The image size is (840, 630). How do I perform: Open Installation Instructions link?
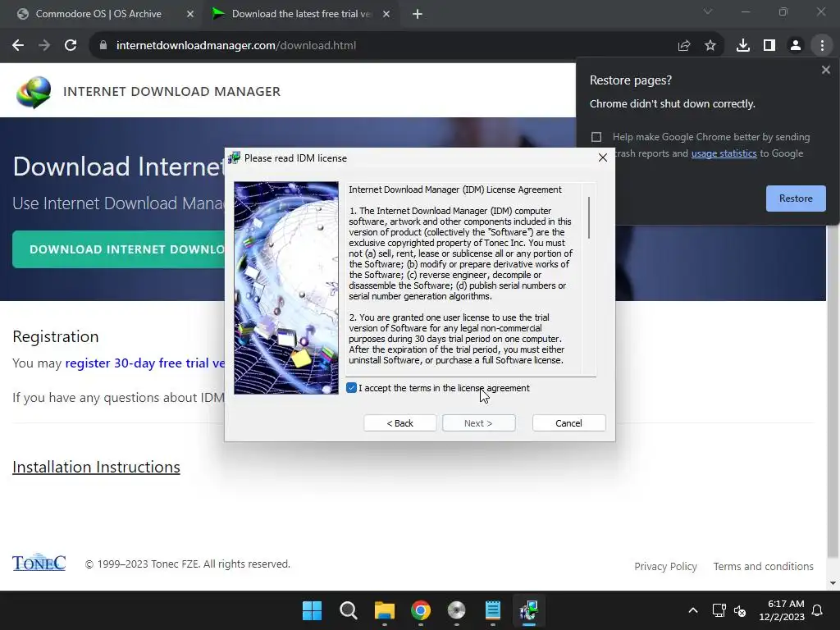coord(97,467)
